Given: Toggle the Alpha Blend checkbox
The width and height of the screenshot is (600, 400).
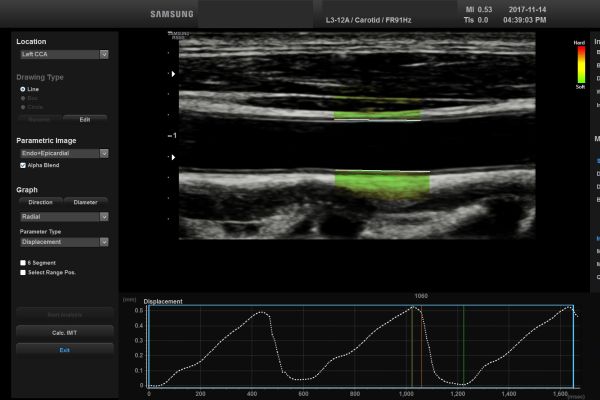Looking at the screenshot, I should [x=24, y=165].
